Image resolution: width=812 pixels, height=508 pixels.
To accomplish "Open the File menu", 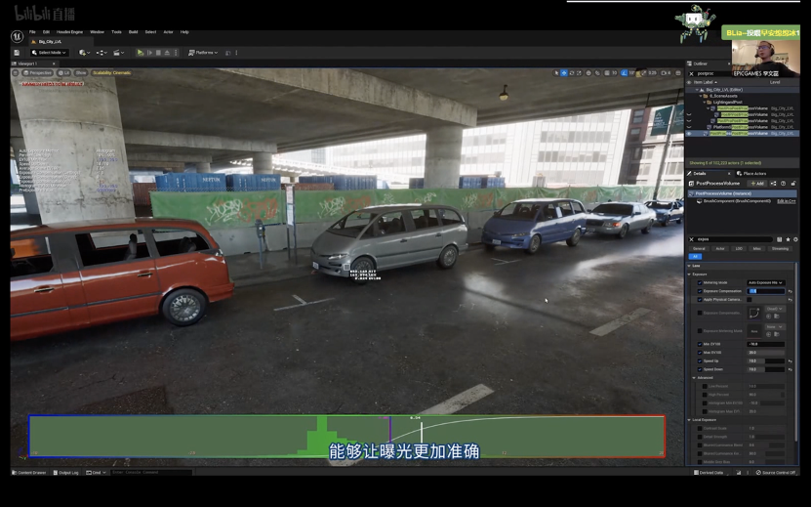I will coord(32,32).
